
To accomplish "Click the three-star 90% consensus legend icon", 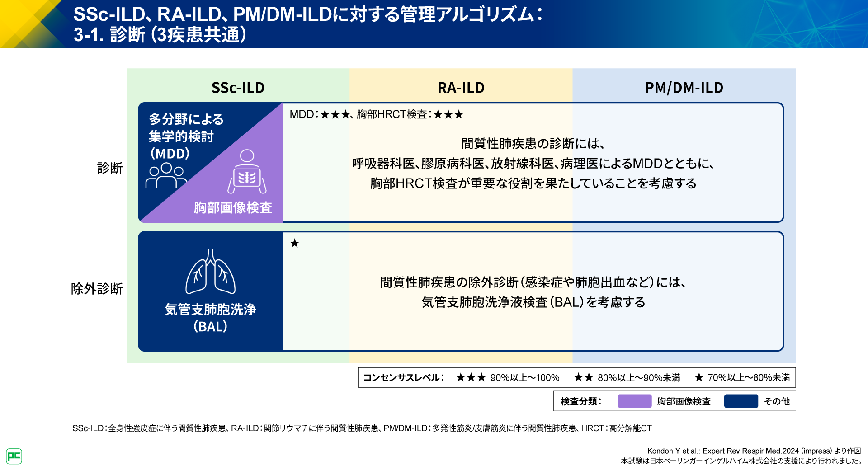I will point(471,377).
